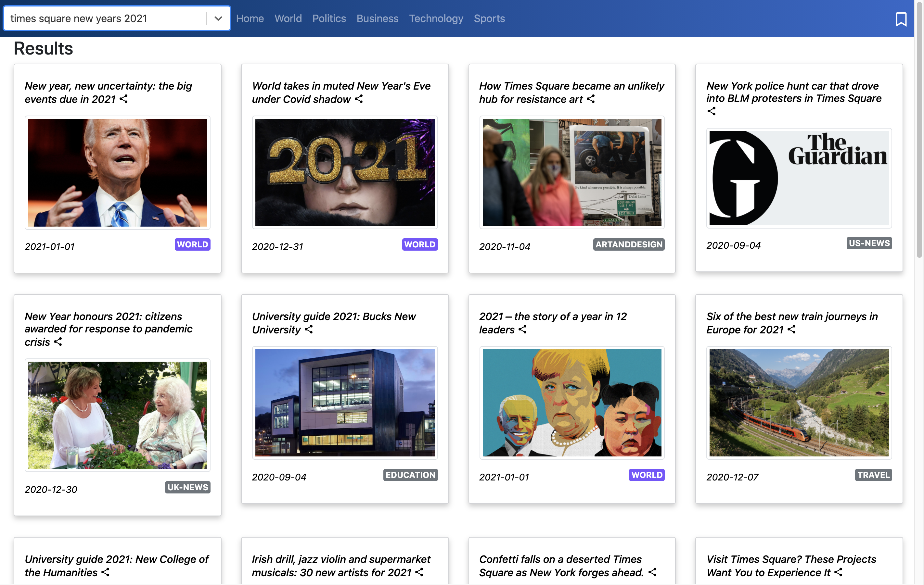
Task: Open 'Irish drill, jazz violin' headline
Action: (x=341, y=566)
